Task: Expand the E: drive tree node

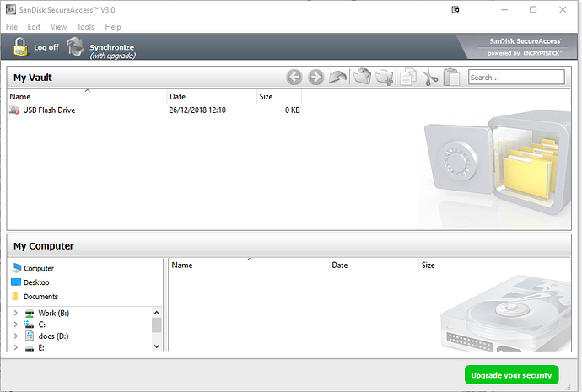Action: coord(15,347)
